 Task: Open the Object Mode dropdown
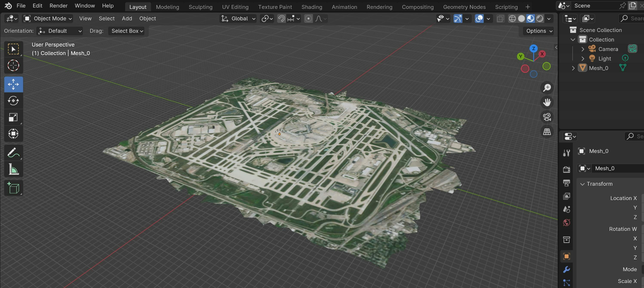(x=48, y=18)
